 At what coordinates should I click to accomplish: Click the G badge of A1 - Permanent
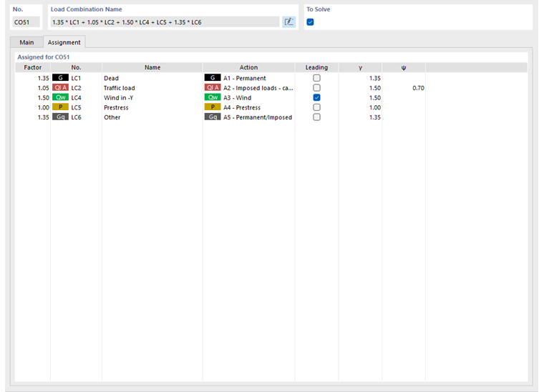213,78
